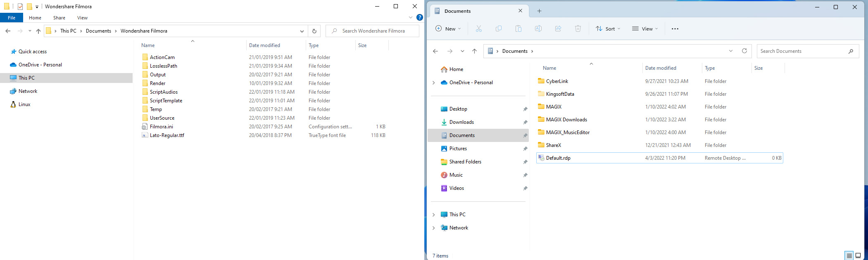
Task: Click the Search Wondershare Filmora field
Action: (x=372, y=31)
